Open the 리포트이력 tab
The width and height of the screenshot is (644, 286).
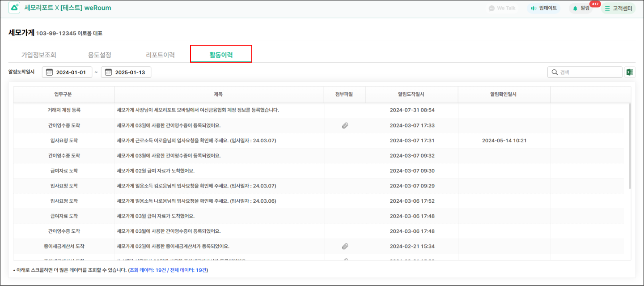tap(160, 55)
